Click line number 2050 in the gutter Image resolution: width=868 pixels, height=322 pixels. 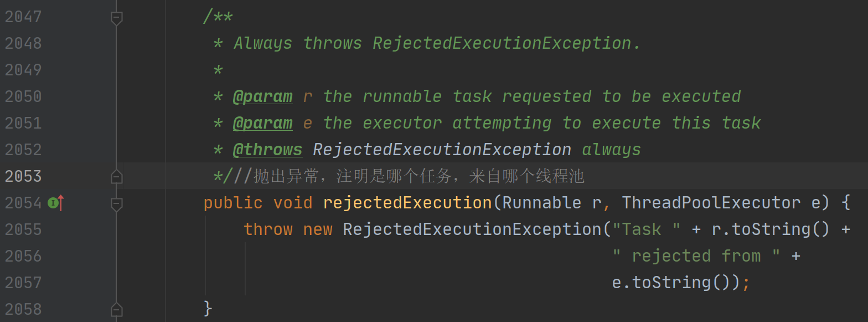click(x=23, y=96)
